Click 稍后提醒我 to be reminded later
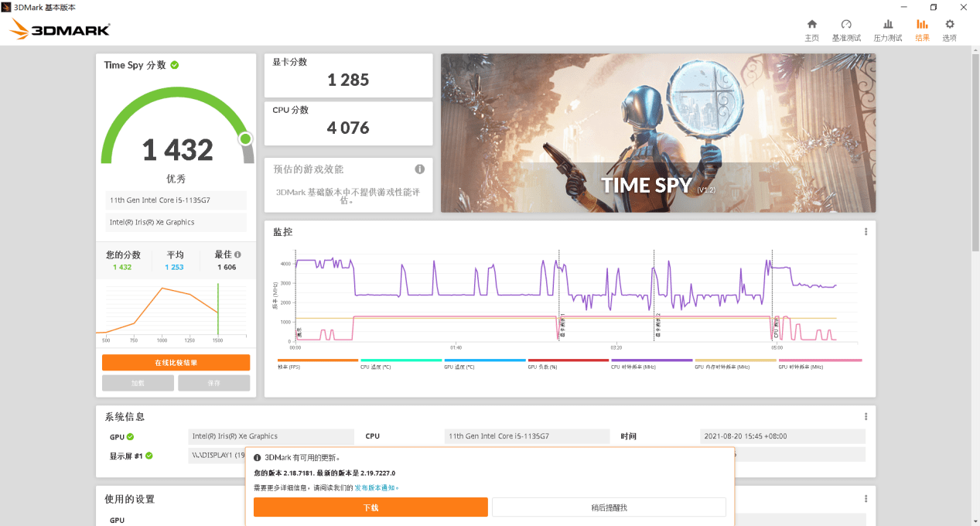 point(609,507)
